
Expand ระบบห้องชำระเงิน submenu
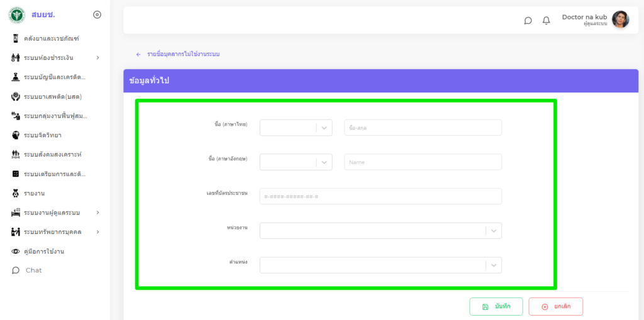[x=97, y=58]
